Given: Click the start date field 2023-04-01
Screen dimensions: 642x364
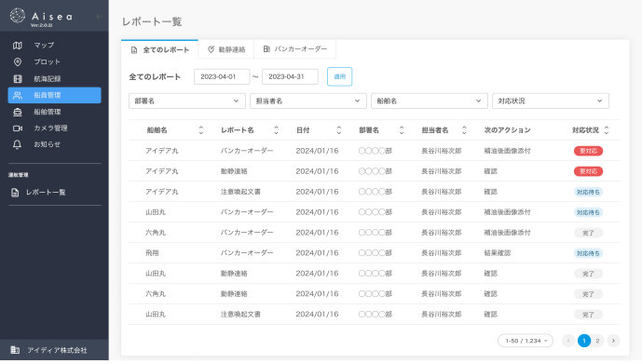Looking at the screenshot, I should pyautogui.click(x=222, y=76).
